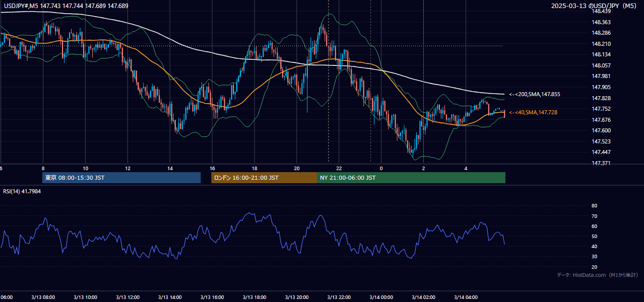The width and height of the screenshot is (644, 302).
Task: Click hour tick 0 under the price chart
Action: 381,169
